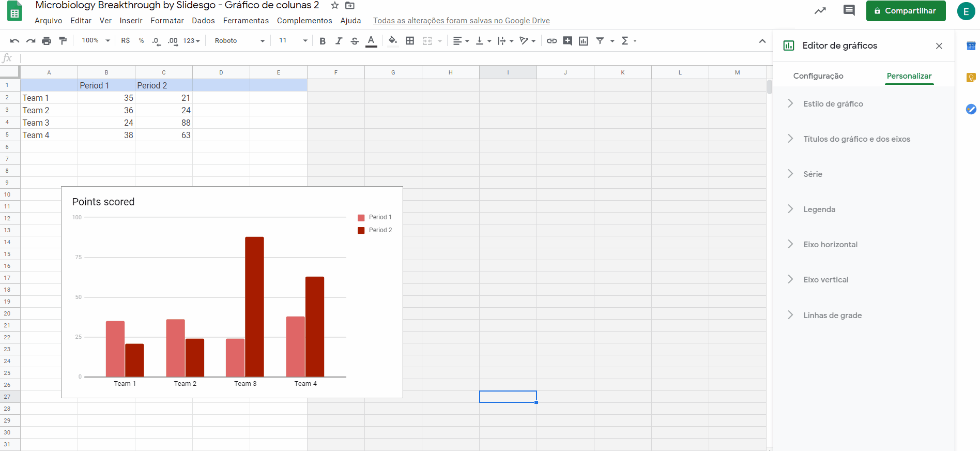Click the saved to Google Drive link
This screenshot has width=980, height=451.
(x=462, y=21)
